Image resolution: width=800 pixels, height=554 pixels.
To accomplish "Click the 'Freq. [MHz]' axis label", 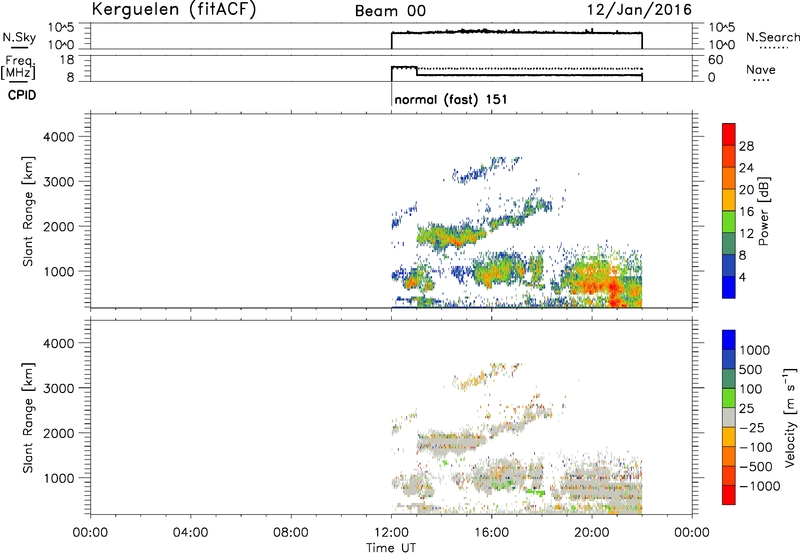I will pyautogui.click(x=18, y=68).
